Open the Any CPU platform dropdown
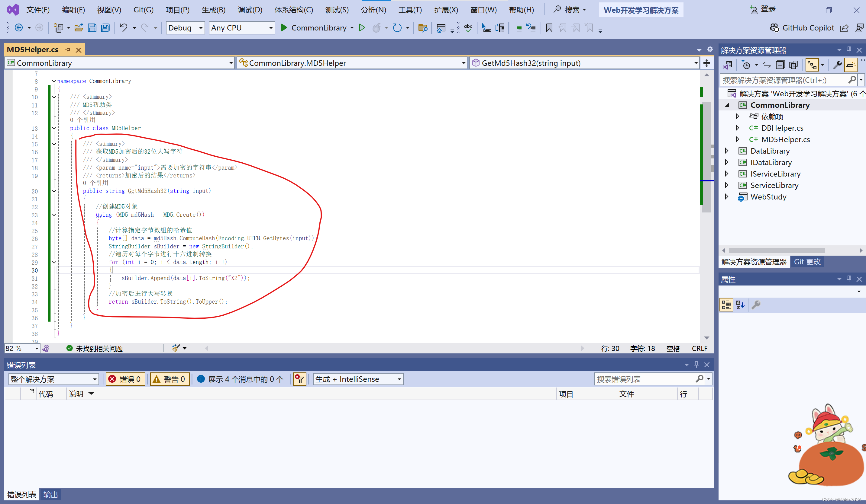 (x=242, y=28)
